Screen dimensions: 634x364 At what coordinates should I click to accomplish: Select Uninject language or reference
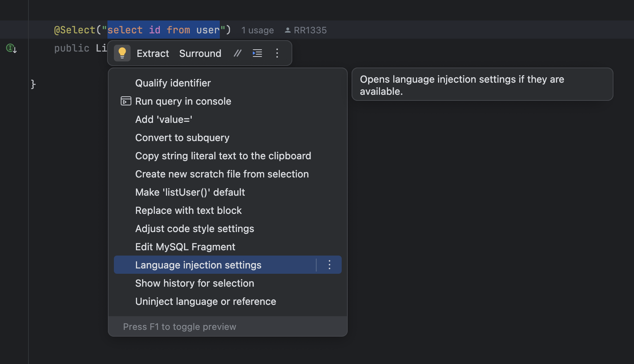(205, 301)
